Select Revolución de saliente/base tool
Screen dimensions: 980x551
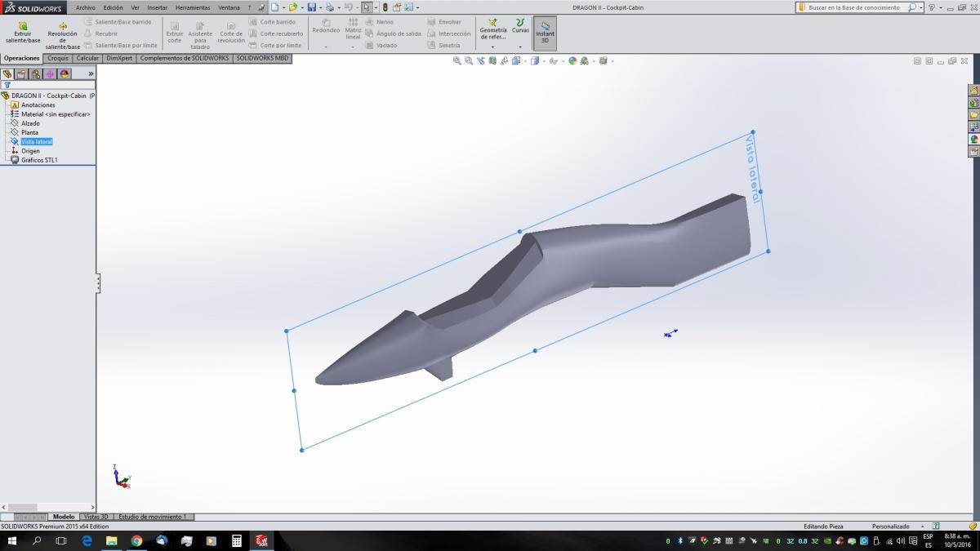63,36
